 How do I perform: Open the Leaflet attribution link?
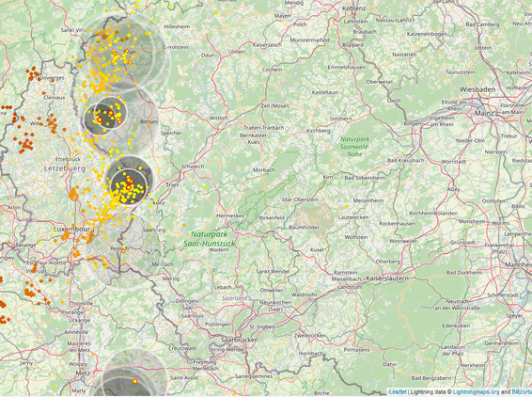[398, 392]
